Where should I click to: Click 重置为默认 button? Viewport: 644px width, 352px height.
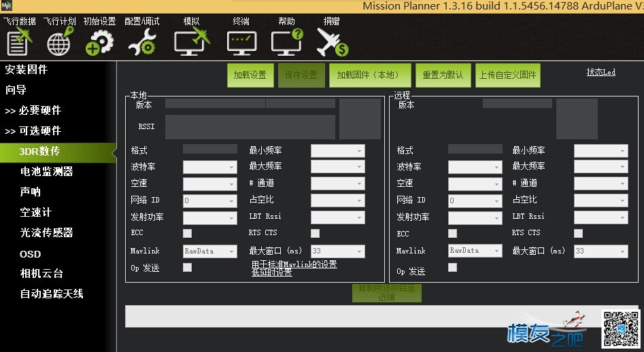point(443,75)
